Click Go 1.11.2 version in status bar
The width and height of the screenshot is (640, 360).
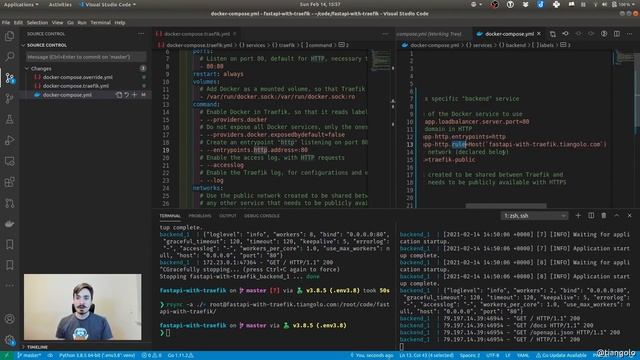pyautogui.click(x=180, y=356)
